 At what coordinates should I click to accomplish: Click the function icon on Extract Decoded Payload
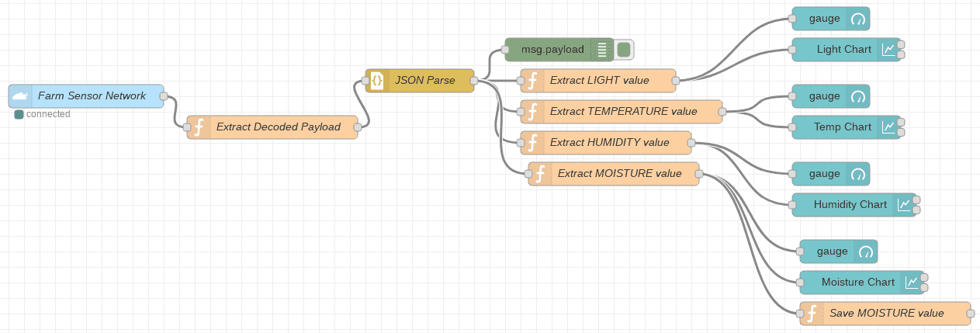(x=199, y=127)
